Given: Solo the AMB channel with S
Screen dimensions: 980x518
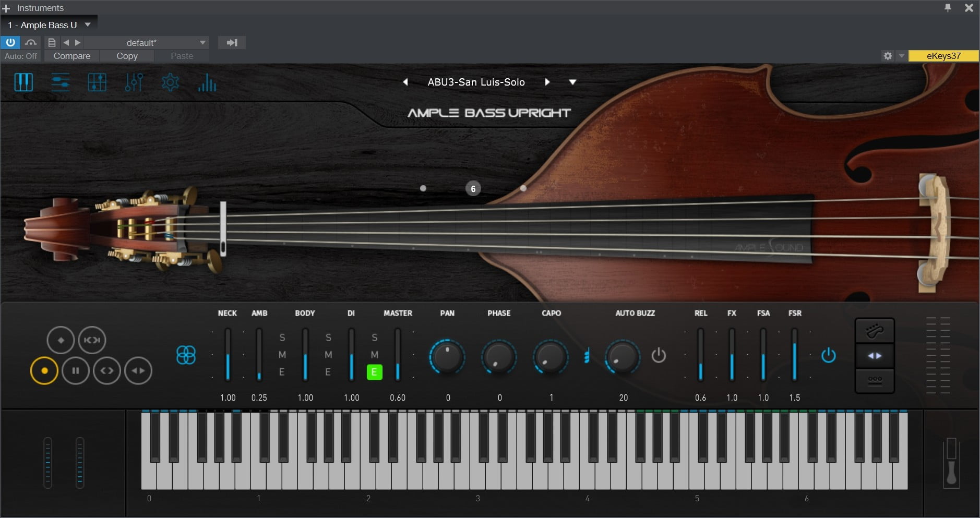Looking at the screenshot, I should coord(282,338).
